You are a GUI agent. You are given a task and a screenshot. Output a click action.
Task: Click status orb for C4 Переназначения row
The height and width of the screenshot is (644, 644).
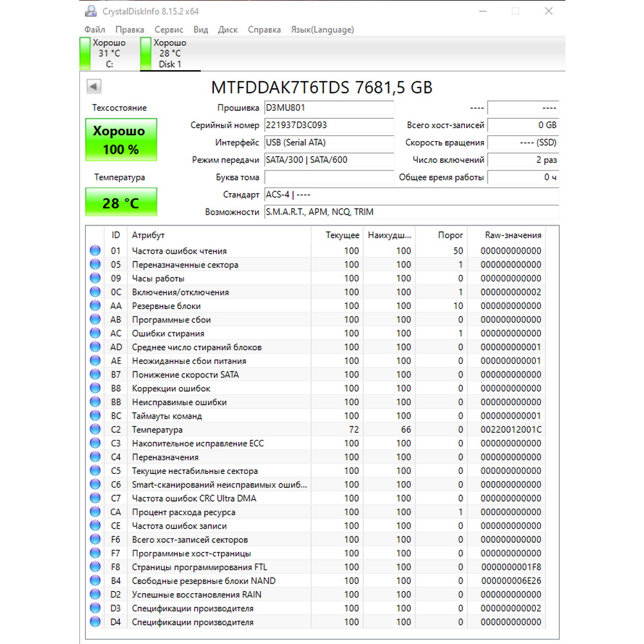point(95,457)
